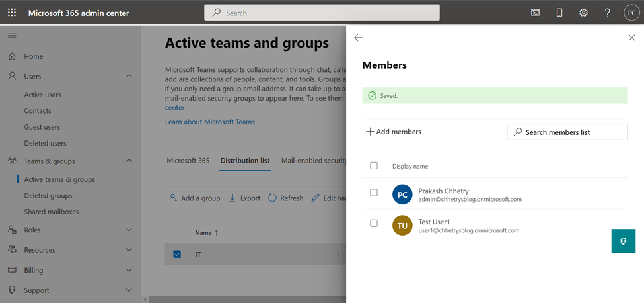Click the teal help assistant button

point(623,241)
